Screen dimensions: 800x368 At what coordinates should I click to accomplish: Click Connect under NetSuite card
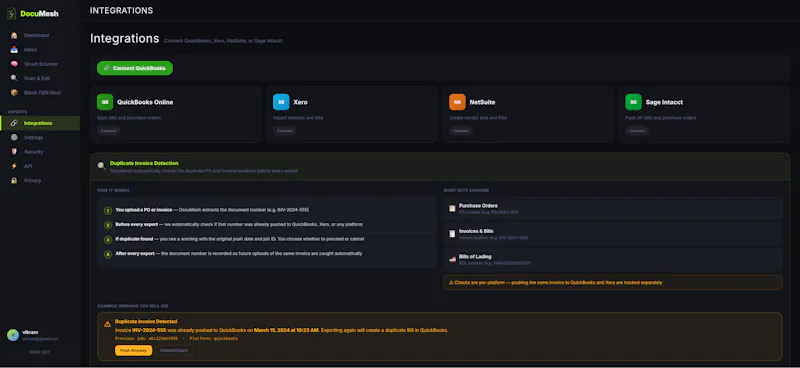461,131
